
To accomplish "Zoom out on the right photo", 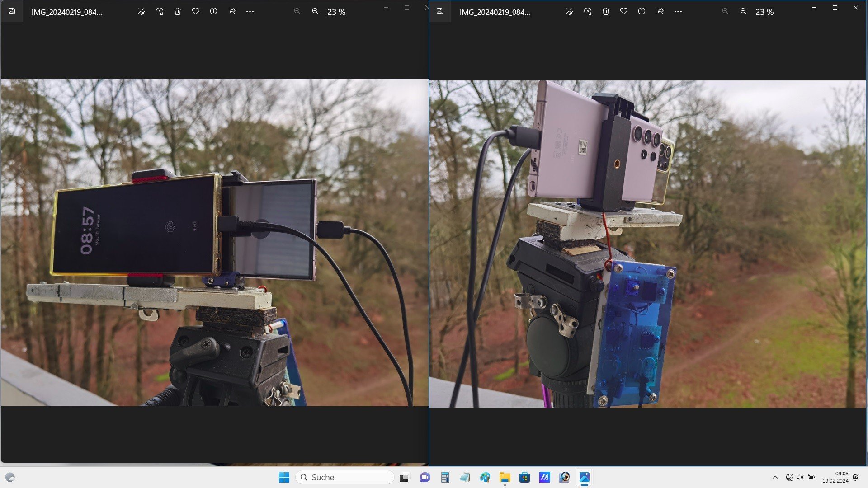I will click(726, 12).
